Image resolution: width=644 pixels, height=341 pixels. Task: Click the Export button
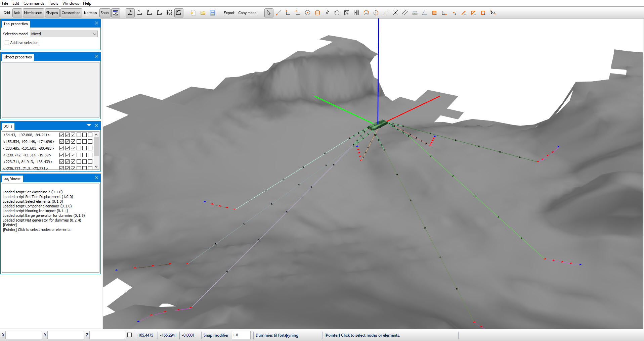click(229, 13)
